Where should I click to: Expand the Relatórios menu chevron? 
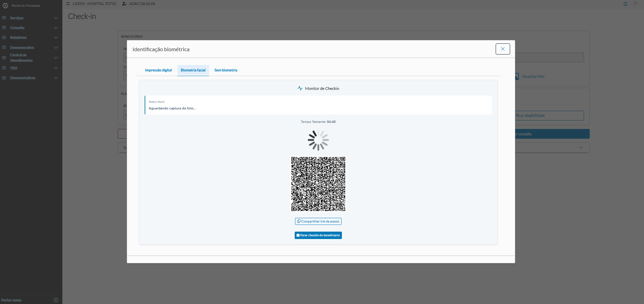(56, 37)
